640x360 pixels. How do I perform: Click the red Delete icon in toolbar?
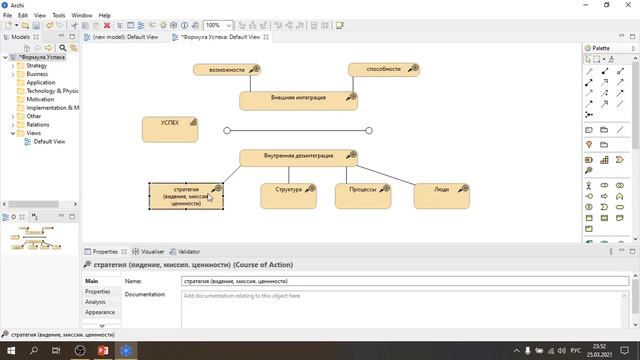pyautogui.click(x=107, y=25)
